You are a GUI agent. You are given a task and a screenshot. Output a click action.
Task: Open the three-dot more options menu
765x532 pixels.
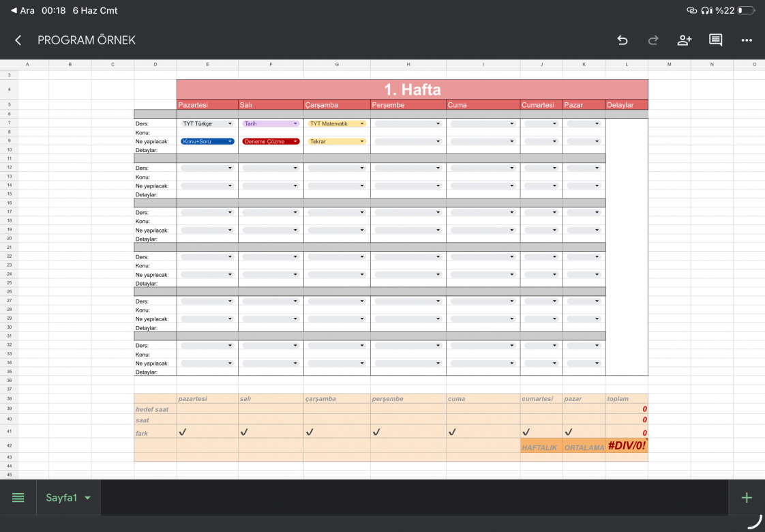click(747, 40)
